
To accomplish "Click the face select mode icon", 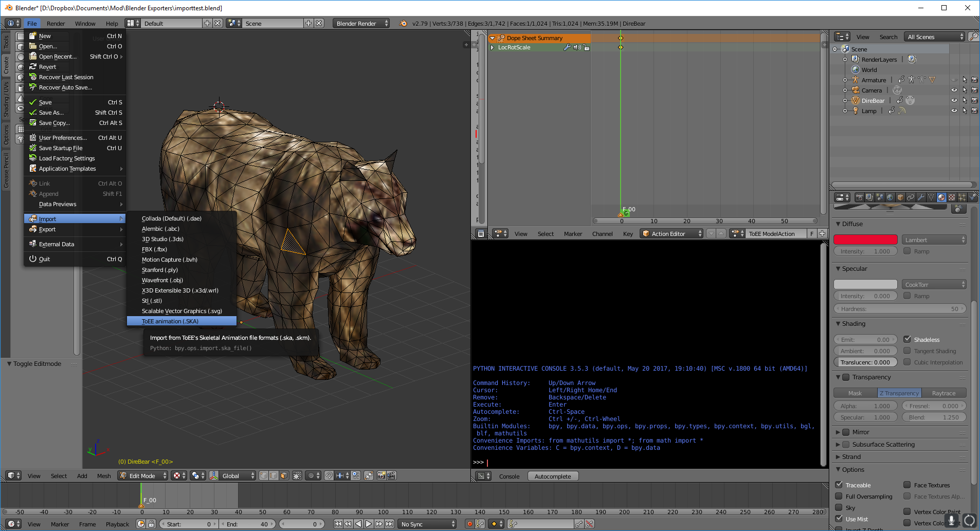I will point(284,475).
